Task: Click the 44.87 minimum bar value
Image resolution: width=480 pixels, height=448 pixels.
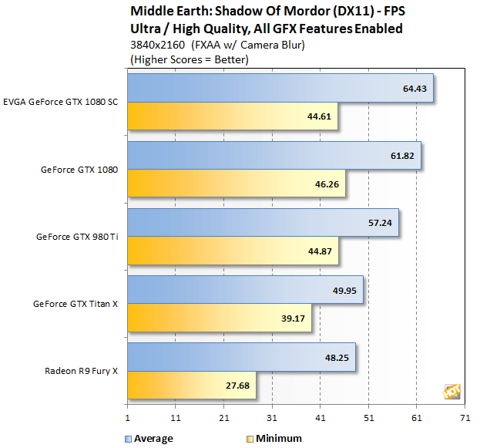Action: (x=320, y=251)
